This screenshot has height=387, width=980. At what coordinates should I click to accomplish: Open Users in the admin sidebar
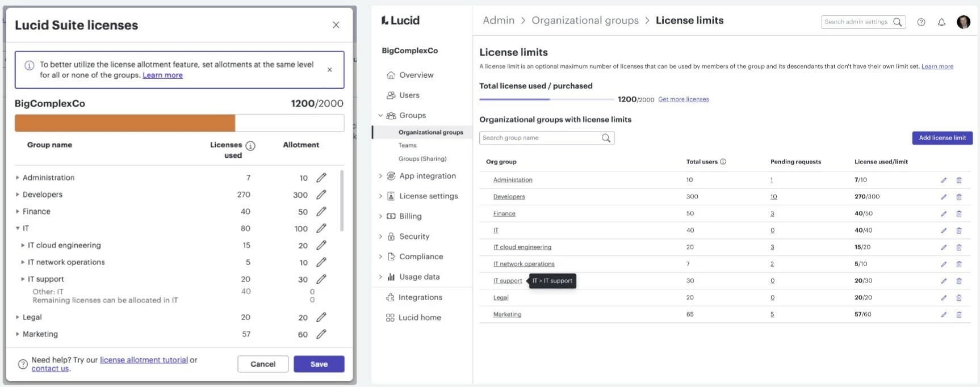point(409,95)
